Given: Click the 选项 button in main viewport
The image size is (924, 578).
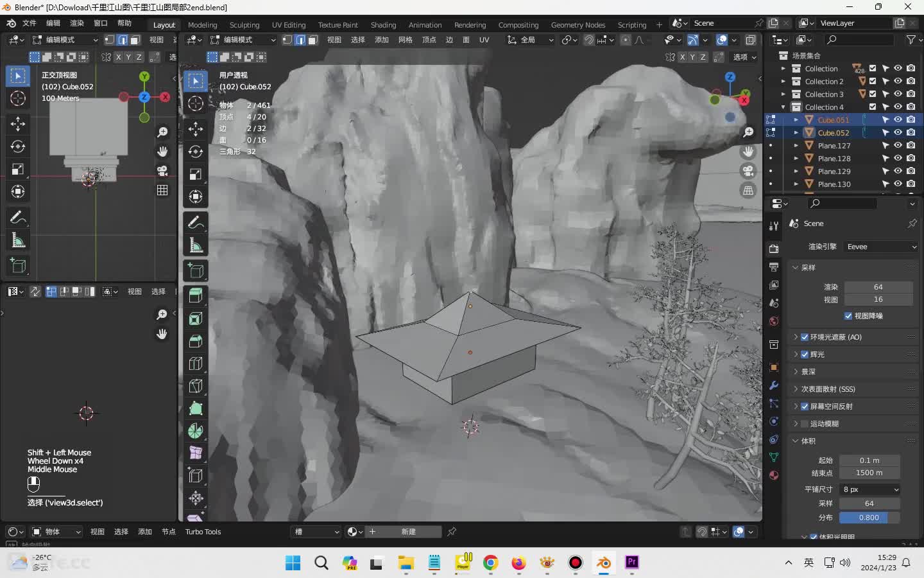Looking at the screenshot, I should point(745,57).
